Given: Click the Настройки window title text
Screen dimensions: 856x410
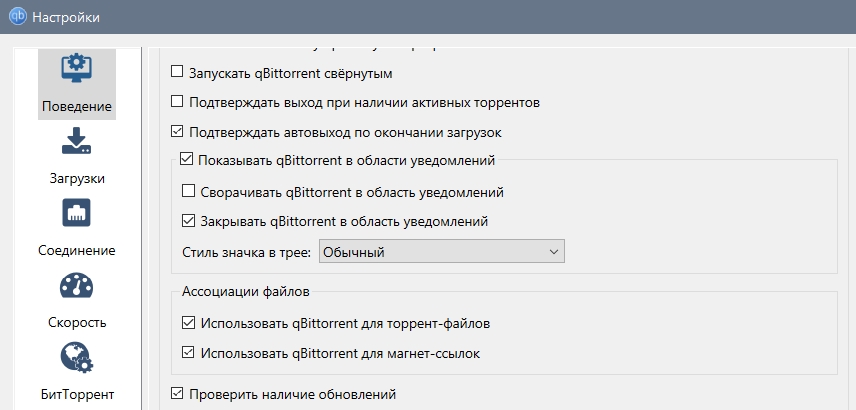Looking at the screenshot, I should click(66, 17).
